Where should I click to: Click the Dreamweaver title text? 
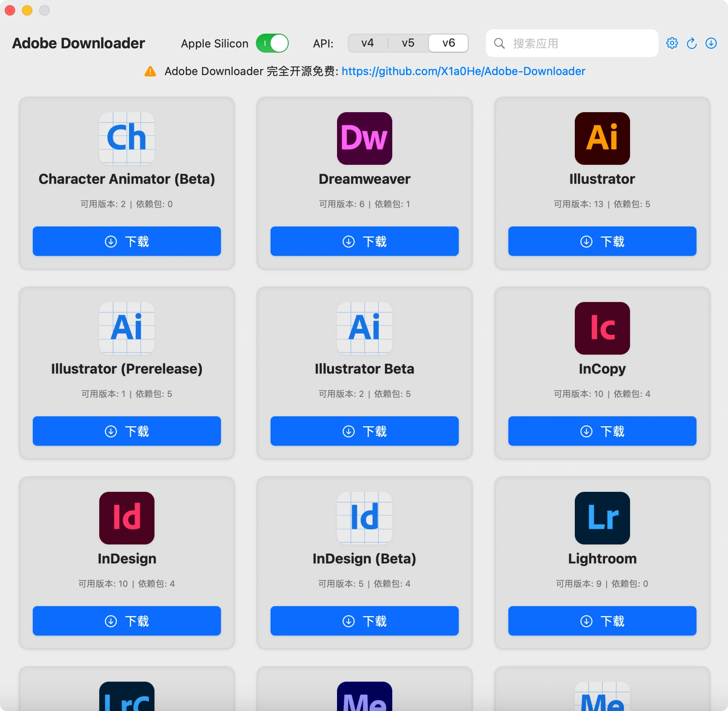click(x=365, y=179)
